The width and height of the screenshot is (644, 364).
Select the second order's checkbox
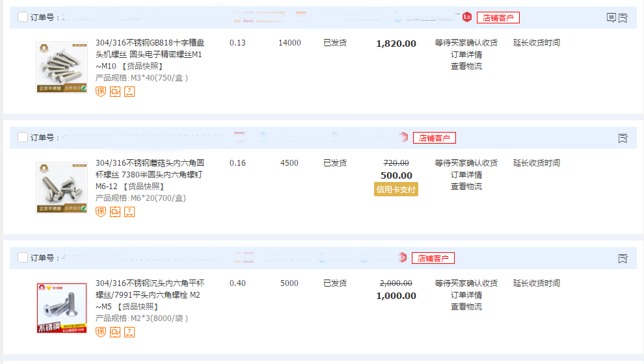coord(23,138)
